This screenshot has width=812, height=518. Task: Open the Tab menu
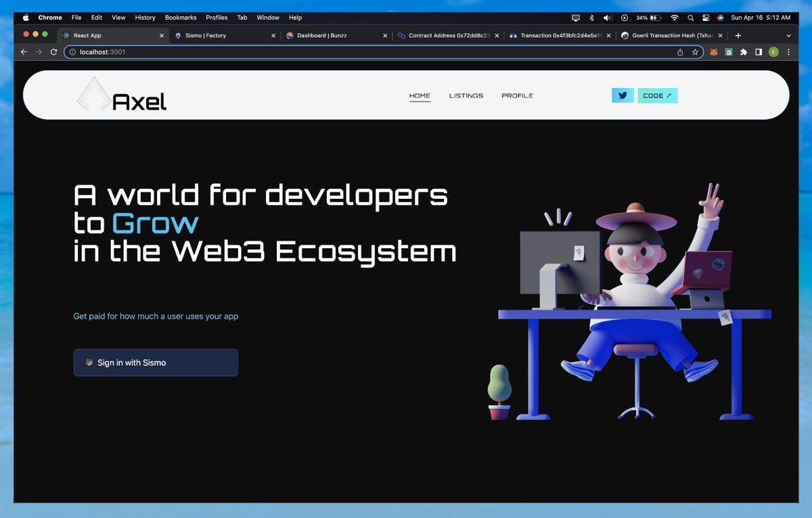242,18
